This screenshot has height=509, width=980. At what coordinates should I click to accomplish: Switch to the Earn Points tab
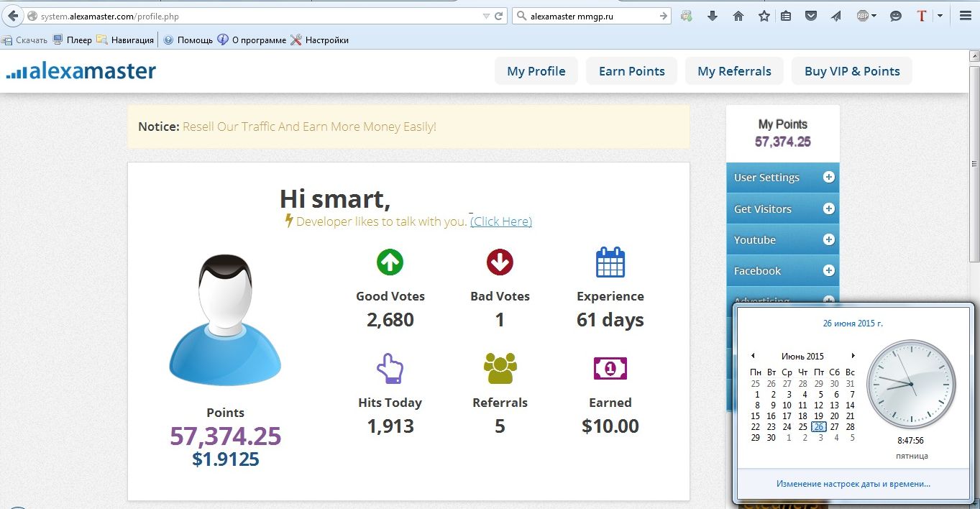click(631, 71)
